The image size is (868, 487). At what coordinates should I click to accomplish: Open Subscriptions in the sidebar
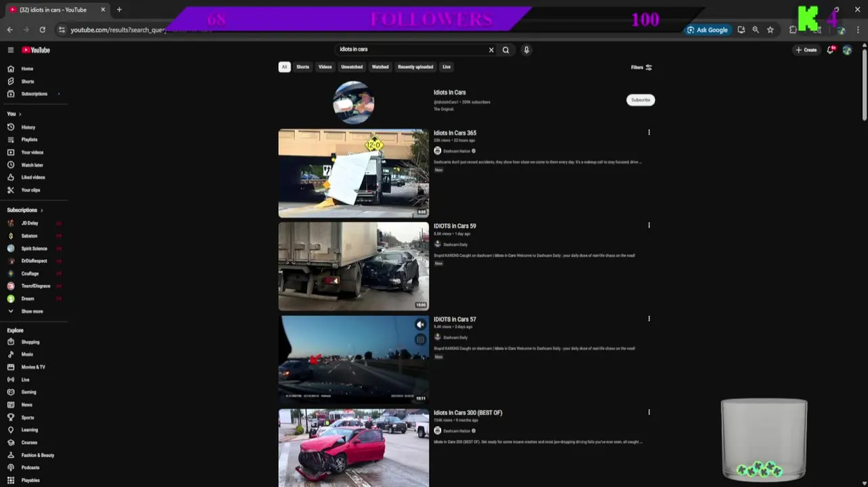(34, 94)
